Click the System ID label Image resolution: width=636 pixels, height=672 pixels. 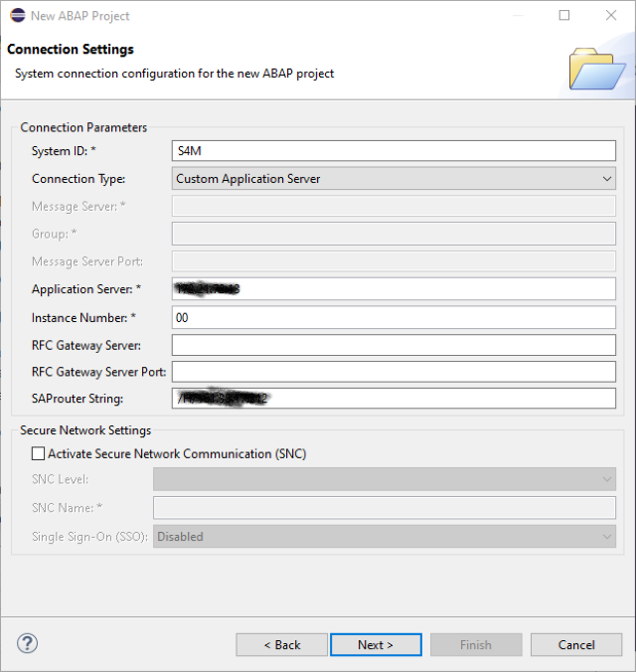click(64, 151)
